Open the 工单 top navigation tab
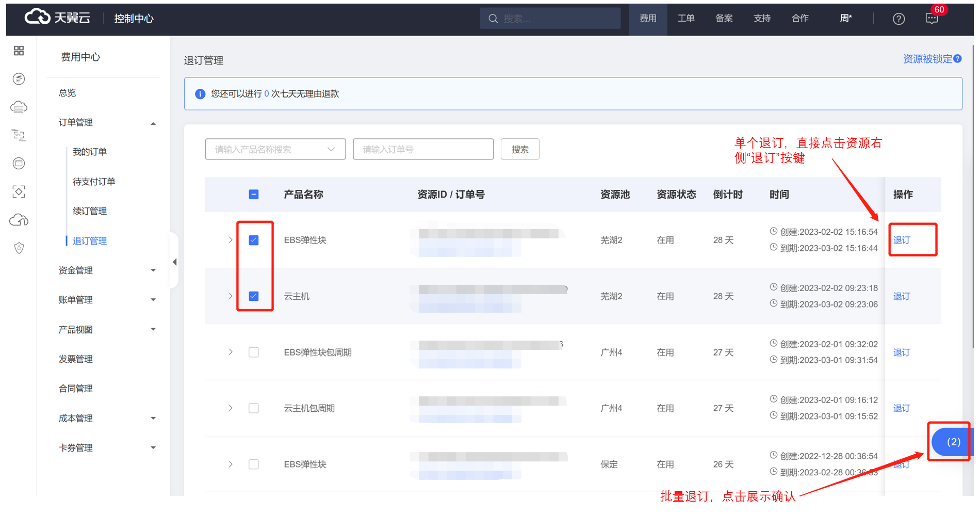Image resolution: width=980 pixels, height=514 pixels. click(685, 19)
